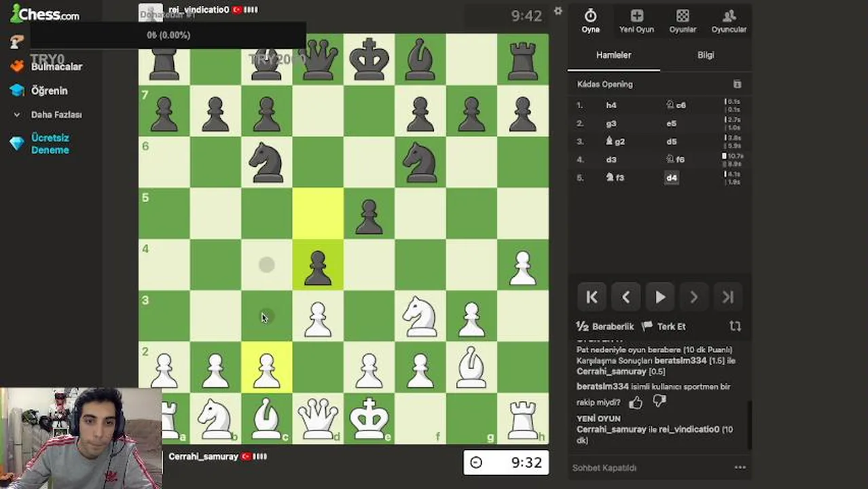
Task: Click the Play hand icon in sidebar
Action: [x=17, y=42]
